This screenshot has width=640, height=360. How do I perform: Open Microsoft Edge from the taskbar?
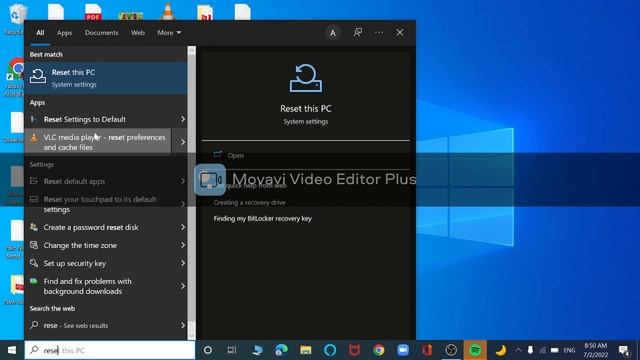281,350
